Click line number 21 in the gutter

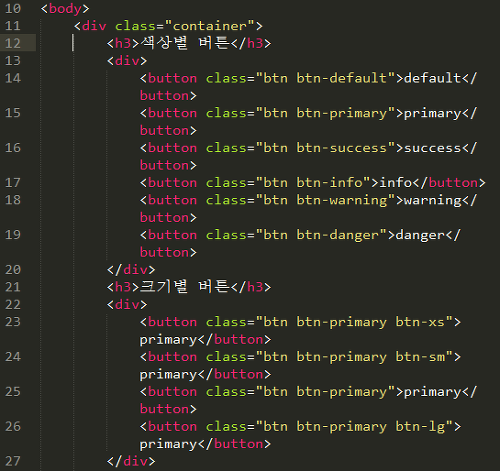click(x=13, y=287)
